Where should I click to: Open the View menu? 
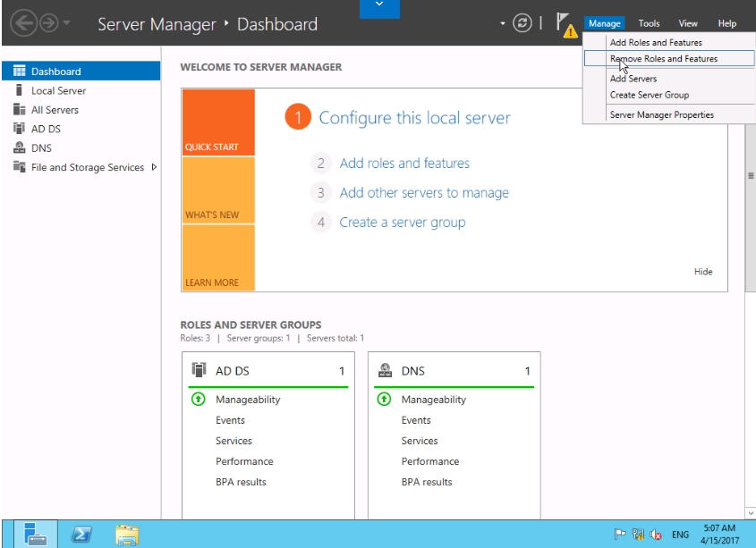(687, 23)
